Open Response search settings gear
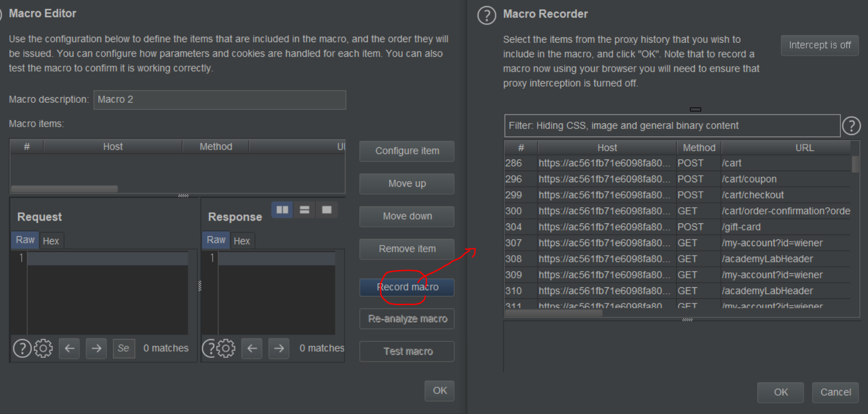Screen dimensions: 868x414 click(225, 348)
